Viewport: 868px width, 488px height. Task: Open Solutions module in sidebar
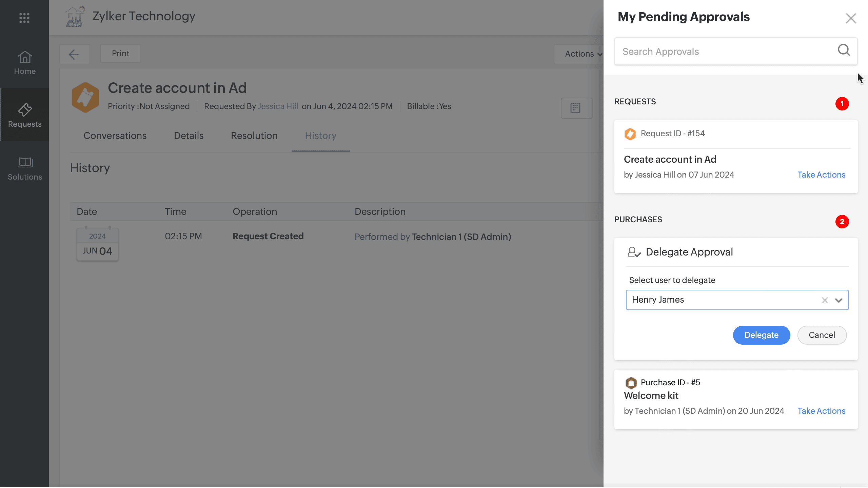[25, 168]
